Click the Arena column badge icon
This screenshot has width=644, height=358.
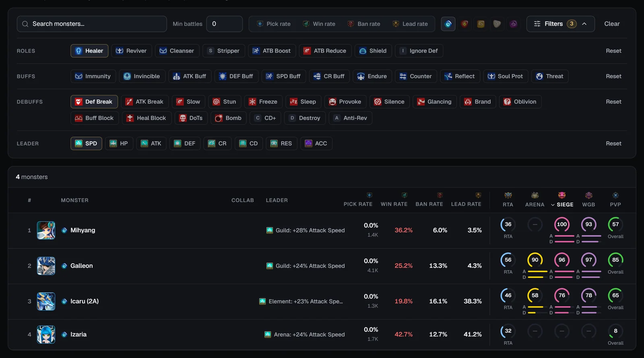coord(535,195)
